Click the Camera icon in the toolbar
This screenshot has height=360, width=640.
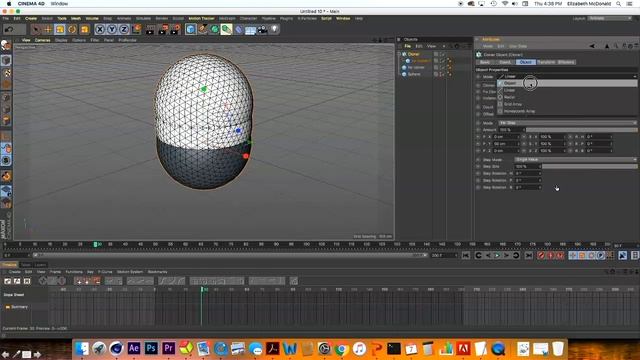(x=262, y=29)
